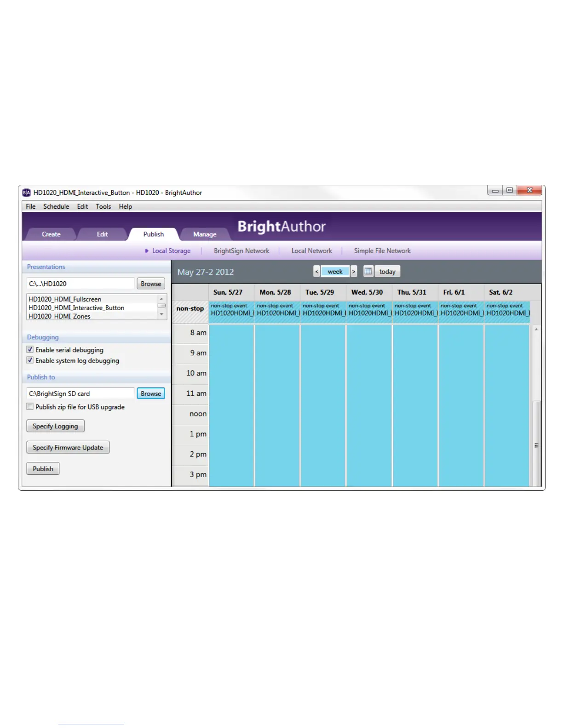Switch to the Manage tab
563x728 pixels.
coord(205,234)
